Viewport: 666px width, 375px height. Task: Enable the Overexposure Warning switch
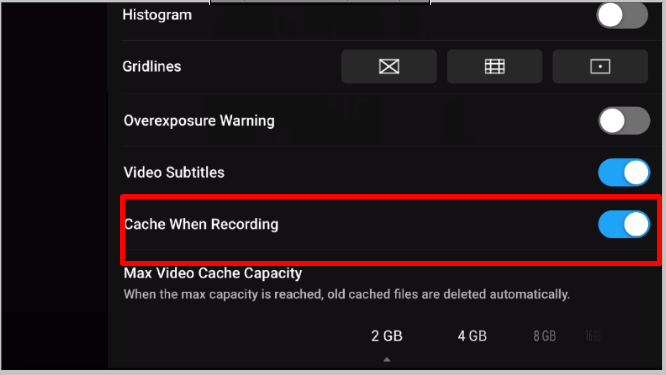click(x=624, y=121)
